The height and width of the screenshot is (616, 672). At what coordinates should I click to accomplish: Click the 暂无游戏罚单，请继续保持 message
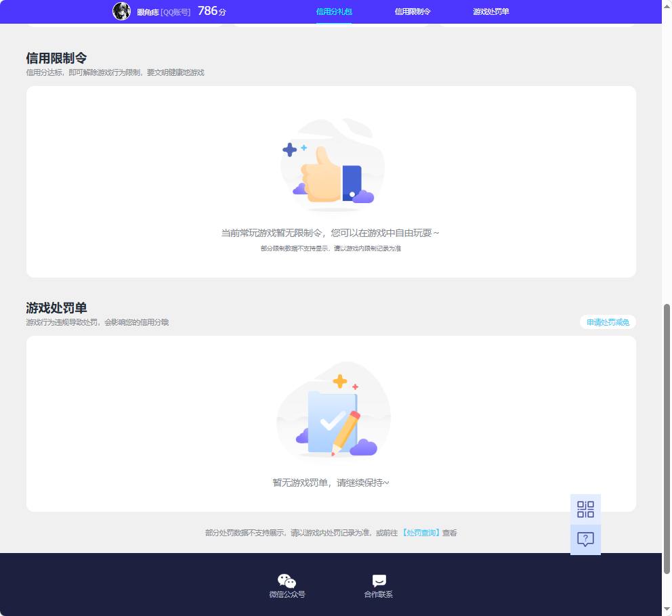(331, 483)
